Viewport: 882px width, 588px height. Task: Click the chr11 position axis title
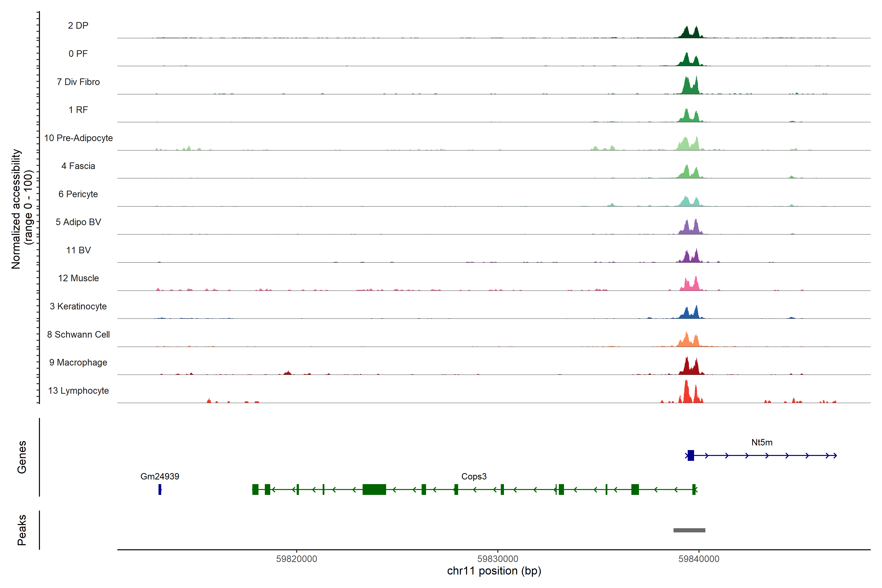(x=494, y=571)
